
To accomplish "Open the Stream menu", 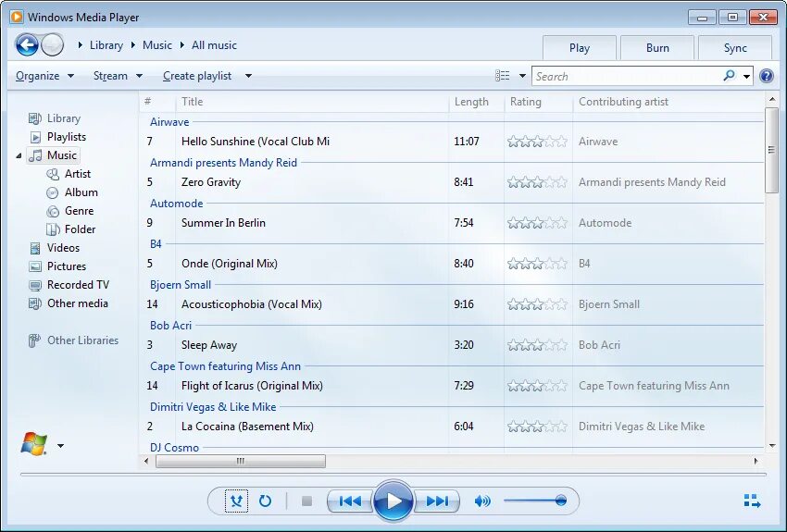I will pyautogui.click(x=118, y=76).
